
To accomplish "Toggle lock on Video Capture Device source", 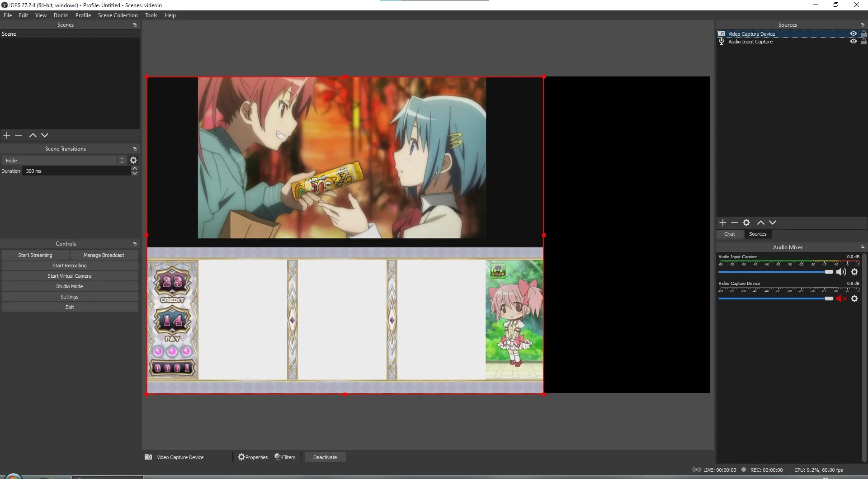I will [x=864, y=34].
